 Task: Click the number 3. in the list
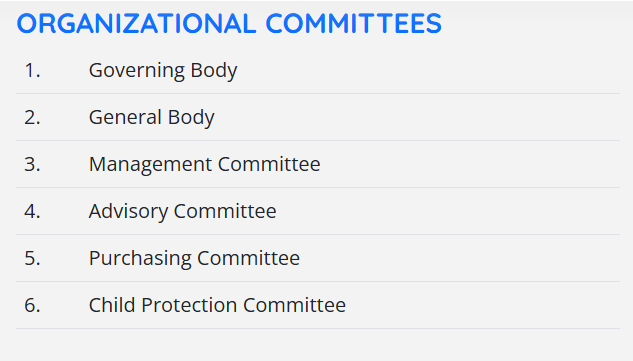coord(32,164)
